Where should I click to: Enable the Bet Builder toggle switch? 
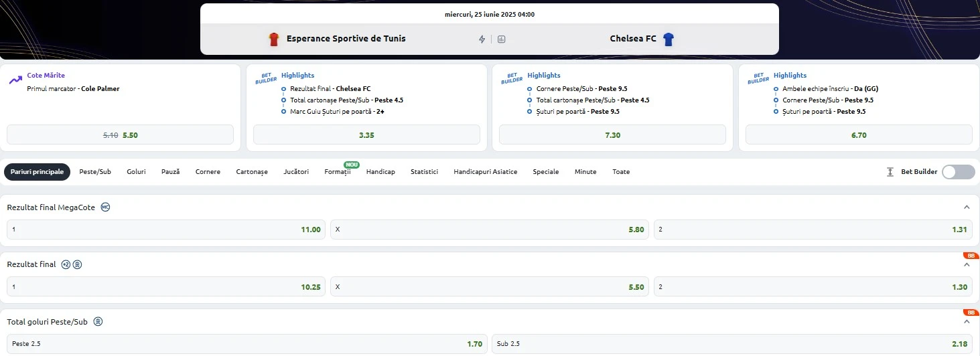[958, 172]
